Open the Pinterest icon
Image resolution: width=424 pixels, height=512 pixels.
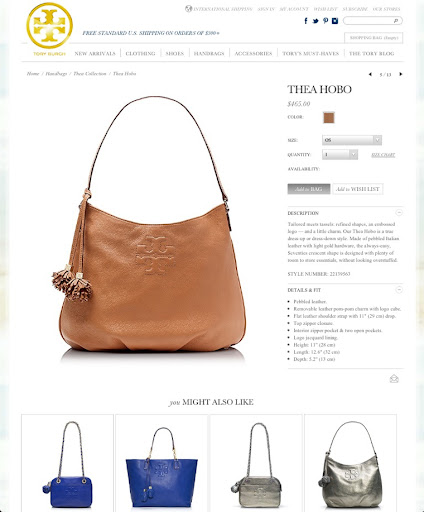pos(325,21)
